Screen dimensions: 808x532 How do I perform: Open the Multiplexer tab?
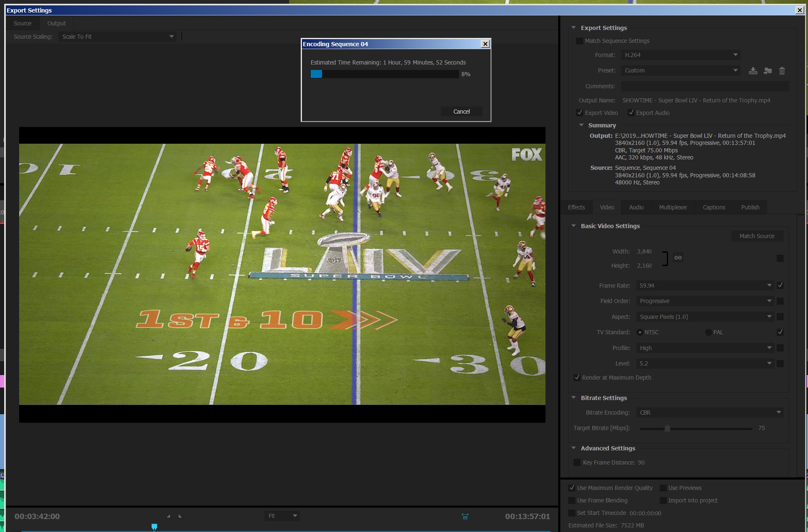pos(673,207)
